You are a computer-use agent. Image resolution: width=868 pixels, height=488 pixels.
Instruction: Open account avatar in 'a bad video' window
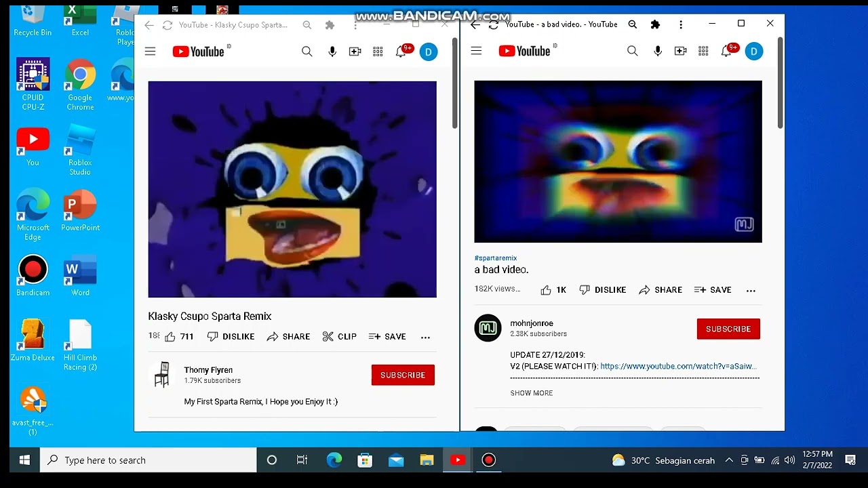754,51
